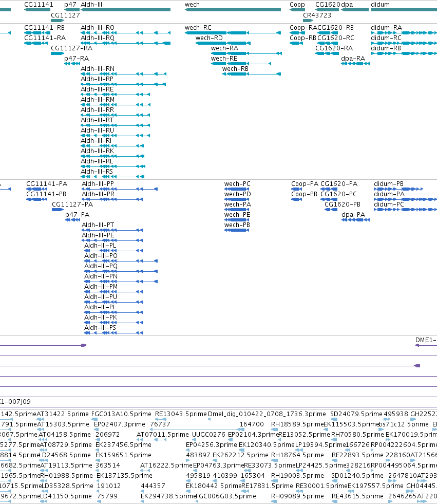The width and height of the screenshot is (437, 504).
Task: Open protein Aldh-III-PS
Action: [x=100, y=328]
